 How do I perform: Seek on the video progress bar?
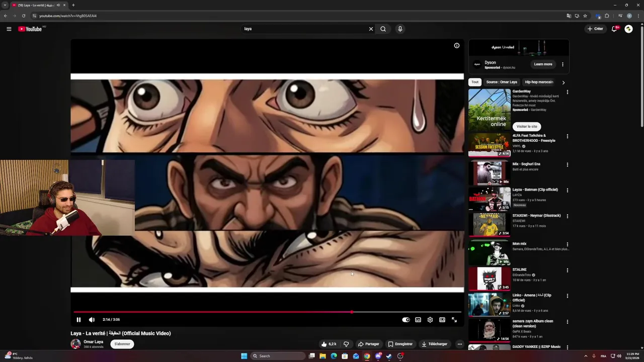(x=267, y=312)
